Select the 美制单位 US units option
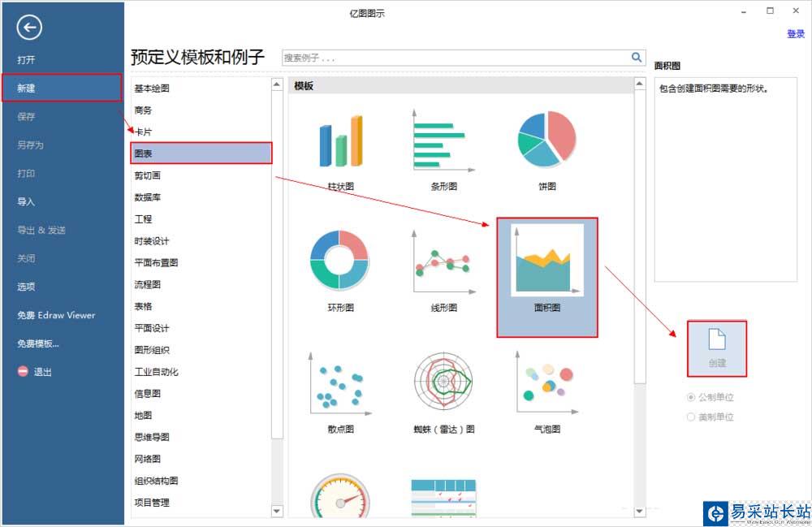 [710, 417]
